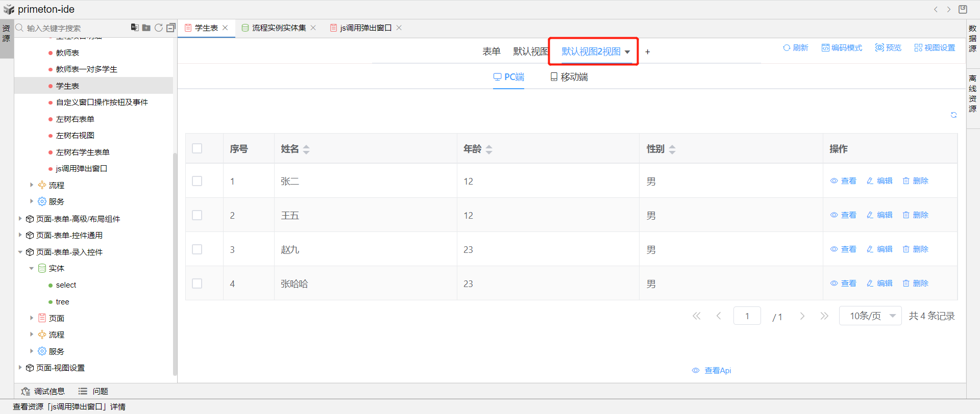Click 删除 for row 王五
Screen dimensions: 980x414
pyautogui.click(x=916, y=215)
